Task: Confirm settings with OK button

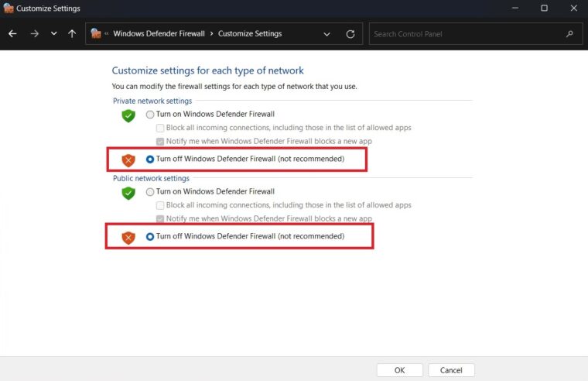Action: 400,370
